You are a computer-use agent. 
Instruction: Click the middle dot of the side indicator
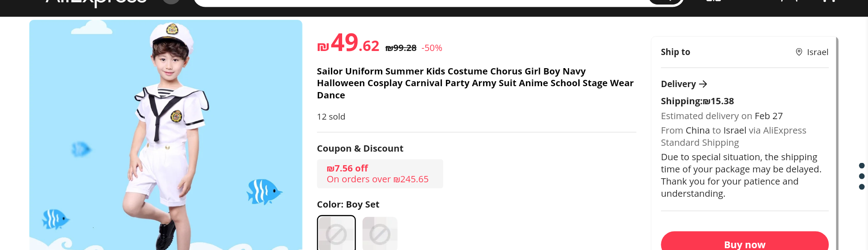click(x=862, y=176)
